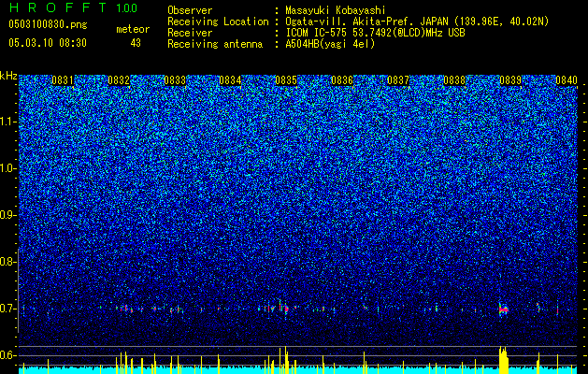Image resolution: width=588 pixels, height=374 pixels.
Task: Click the 0840 time marker
Action: (566, 80)
